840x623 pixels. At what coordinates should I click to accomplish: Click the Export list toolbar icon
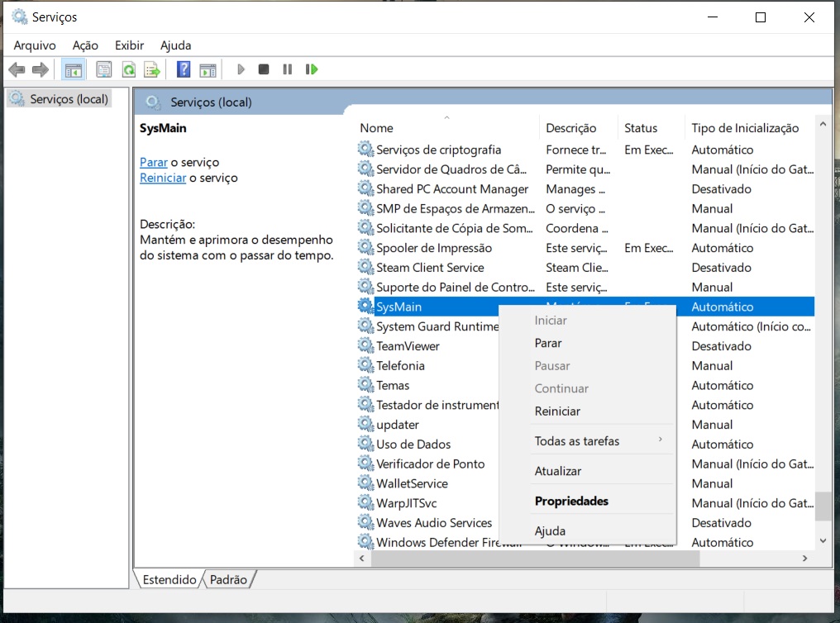(152, 69)
